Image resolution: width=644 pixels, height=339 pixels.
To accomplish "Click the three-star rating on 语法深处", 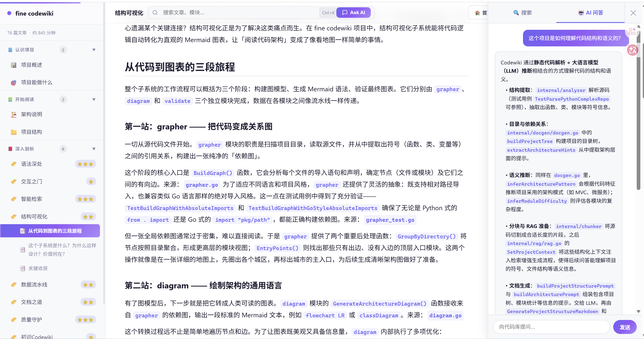I will click(85, 164).
